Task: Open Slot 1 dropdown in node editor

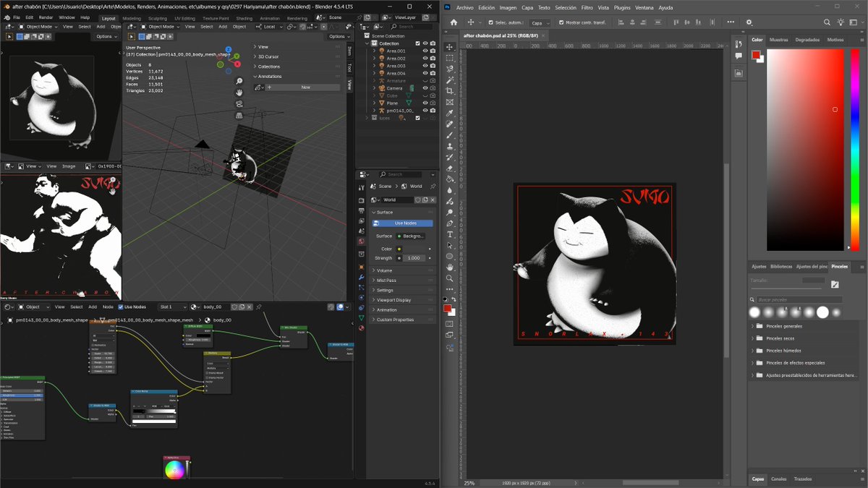Action: tap(173, 307)
